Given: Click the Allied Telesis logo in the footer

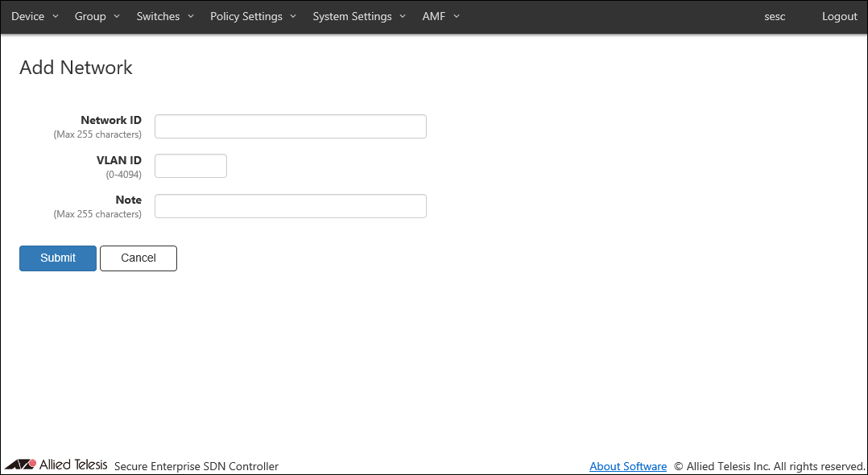Looking at the screenshot, I should [x=56, y=465].
